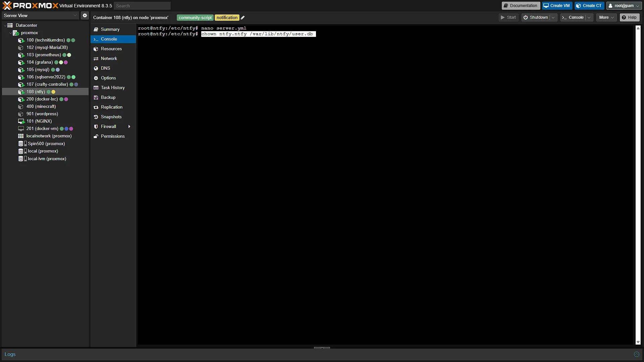Select container 100 (technitiumdns)
The height and width of the screenshot is (362, 644).
coord(45,40)
